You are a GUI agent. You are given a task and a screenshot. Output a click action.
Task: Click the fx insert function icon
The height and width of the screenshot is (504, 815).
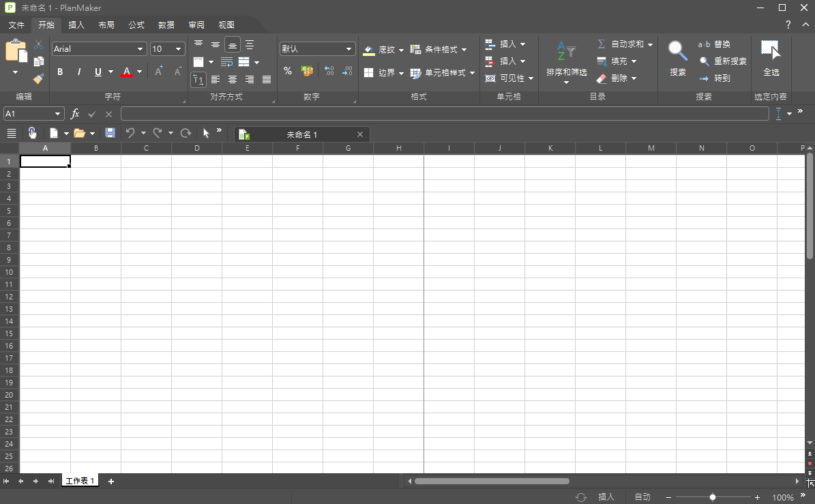tap(75, 114)
